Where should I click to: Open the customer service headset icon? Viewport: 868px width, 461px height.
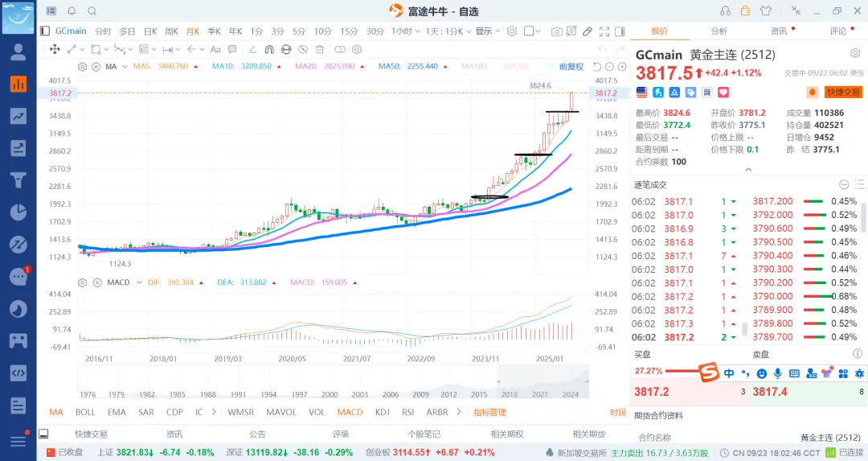click(x=725, y=11)
